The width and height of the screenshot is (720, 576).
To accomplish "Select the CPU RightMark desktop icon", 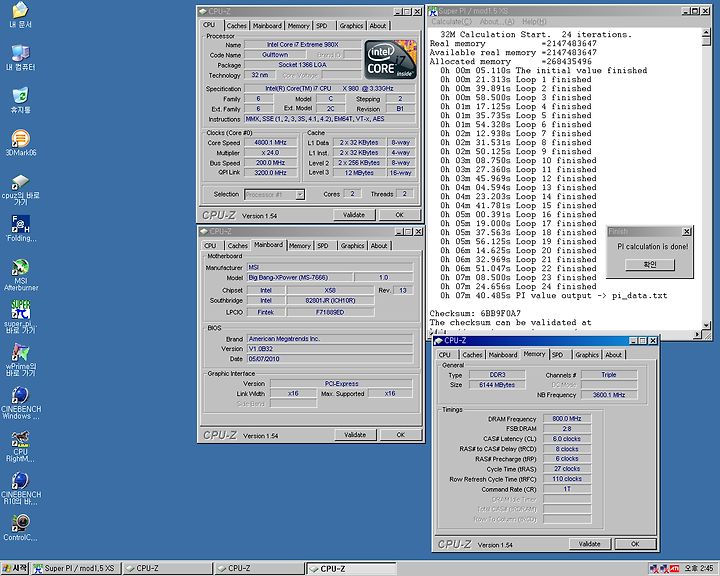I will tap(21, 446).
